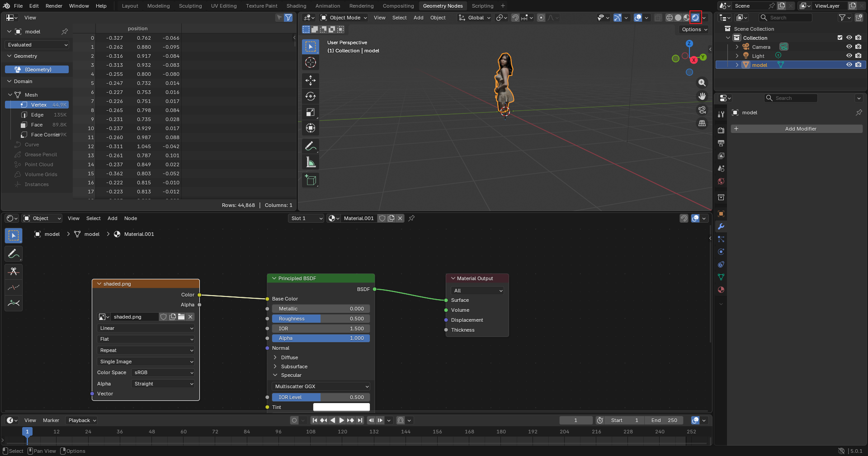Open the Material properties tab

point(721,290)
